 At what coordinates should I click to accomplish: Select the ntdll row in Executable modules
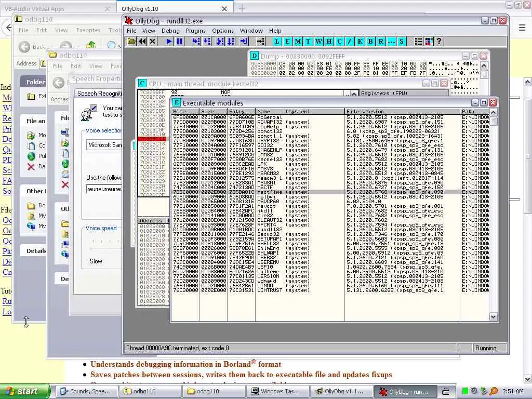click(330, 211)
